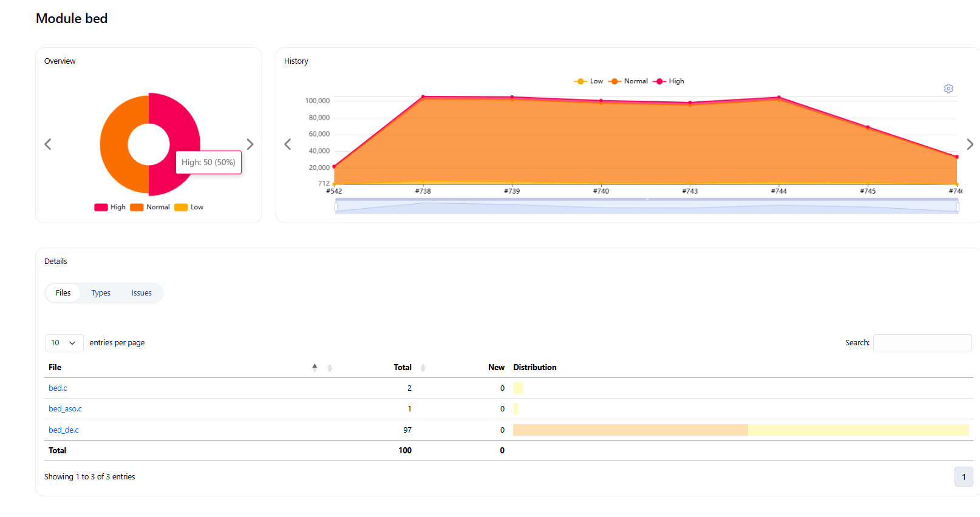Sort table by Total column arrow
This screenshot has width=980, height=517.
(423, 368)
